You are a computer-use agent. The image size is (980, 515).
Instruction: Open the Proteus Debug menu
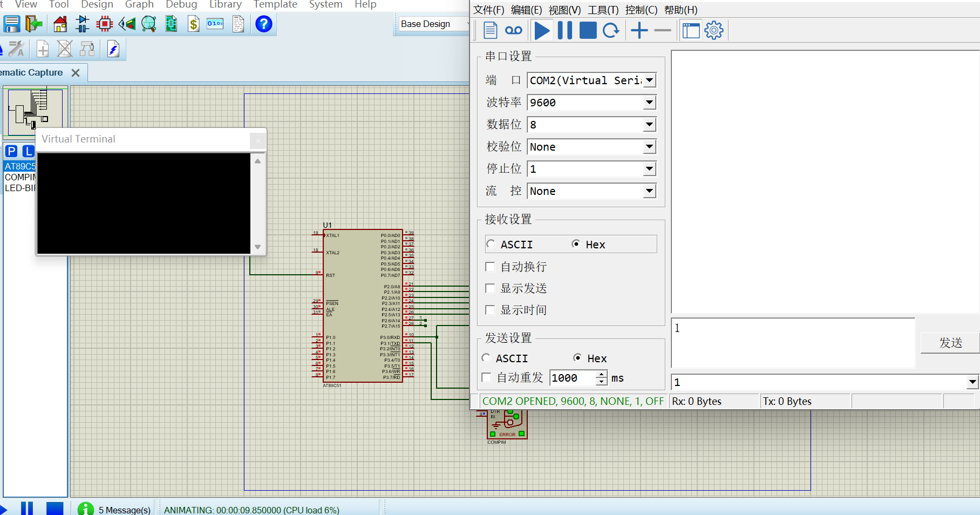pyautogui.click(x=181, y=4)
